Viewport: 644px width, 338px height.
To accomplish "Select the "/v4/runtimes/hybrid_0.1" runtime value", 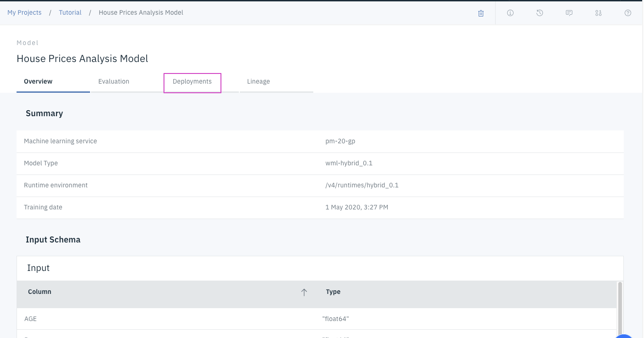I will click(x=362, y=185).
